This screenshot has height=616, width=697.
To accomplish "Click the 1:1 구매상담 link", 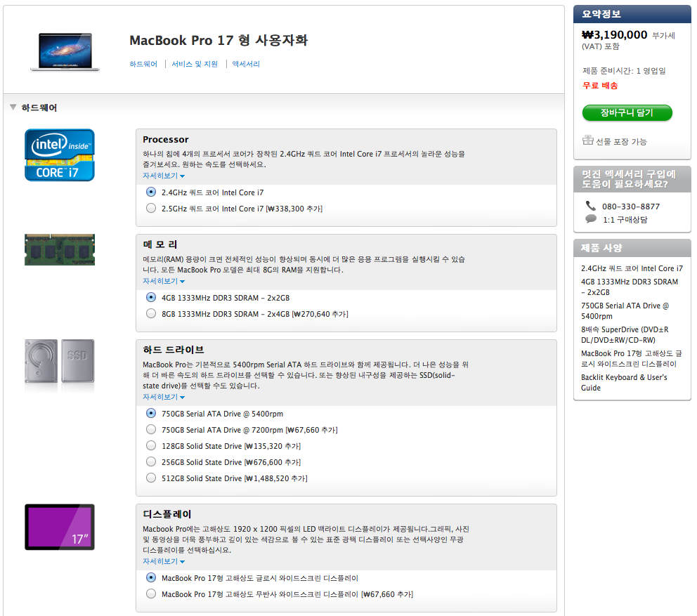I will coord(625,220).
